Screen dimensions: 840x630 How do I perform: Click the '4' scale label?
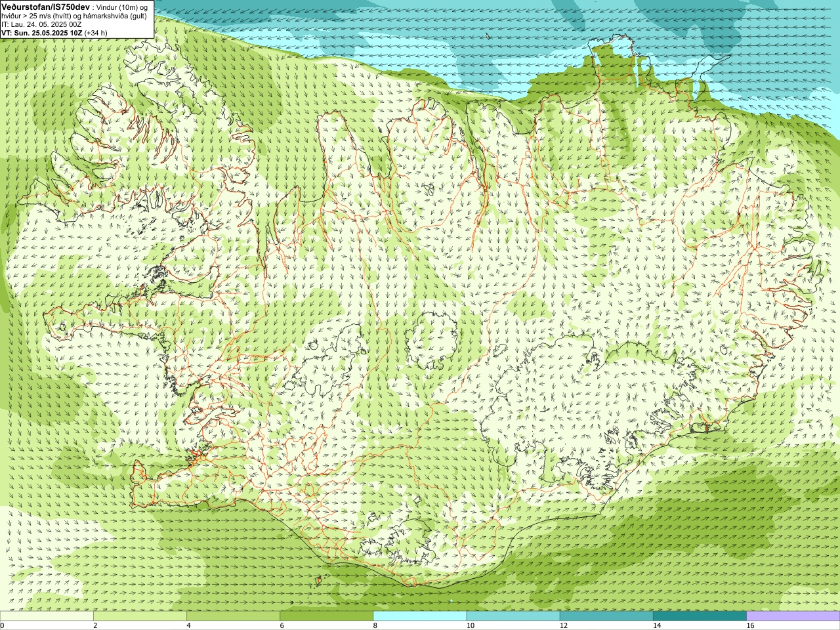click(188, 625)
